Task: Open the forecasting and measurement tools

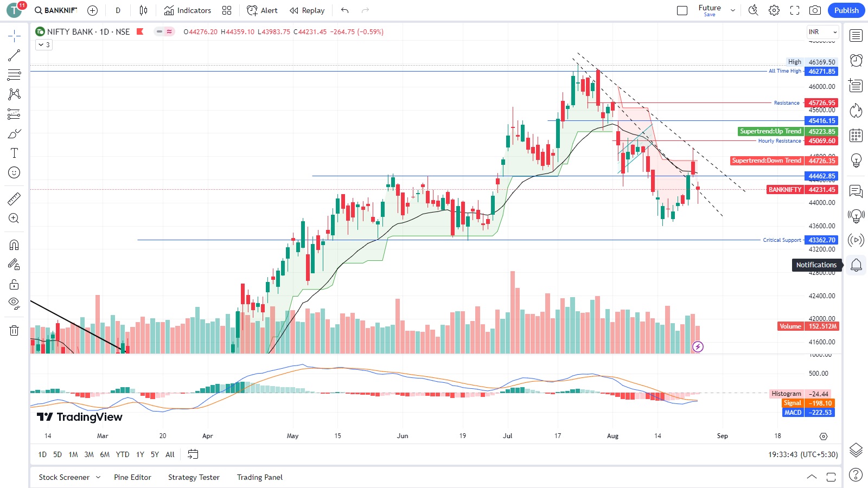Action: (x=14, y=114)
